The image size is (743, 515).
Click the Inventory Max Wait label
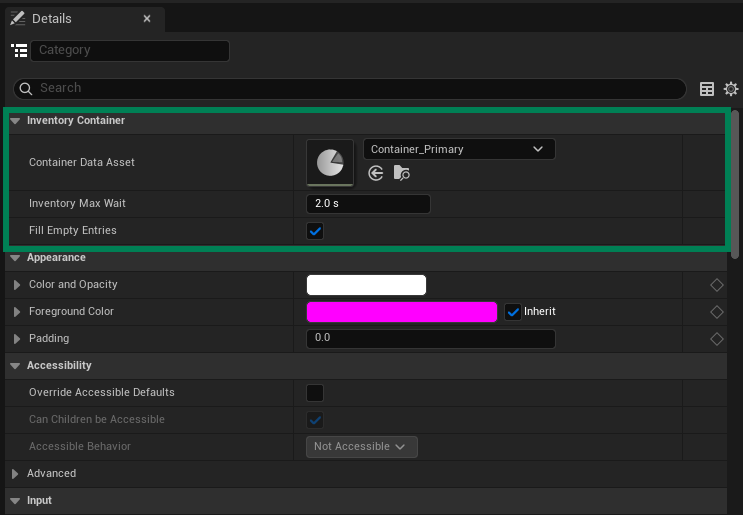tap(77, 204)
